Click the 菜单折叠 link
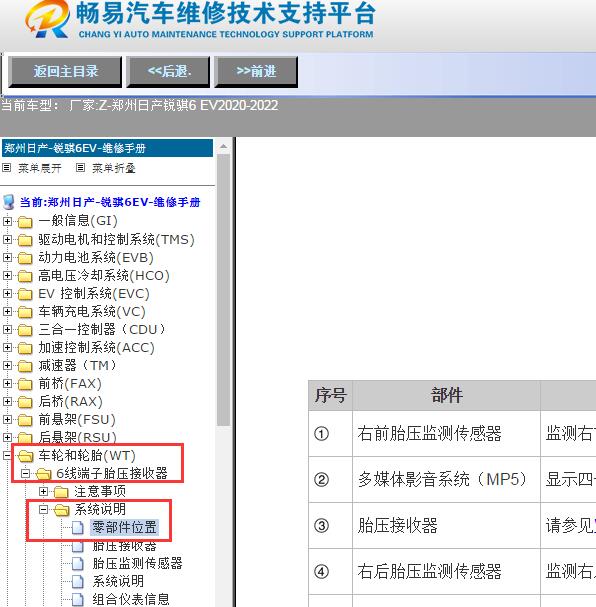 pyautogui.click(x=114, y=168)
